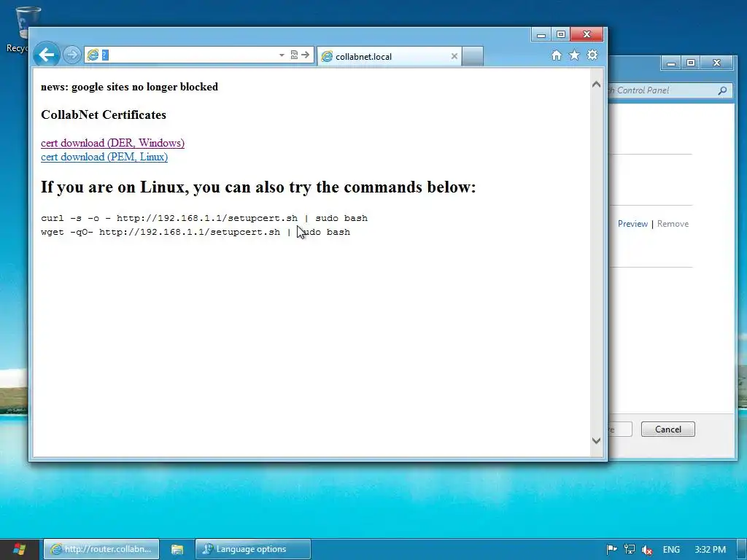Open File Explorer from taskbar

coord(177,549)
